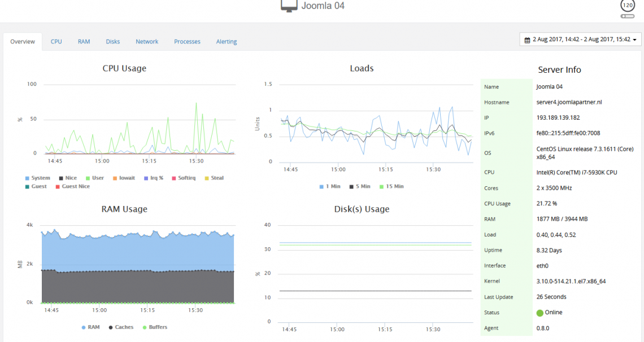Image resolution: width=644 pixels, height=342 pixels.
Task: Hide the Caches series in RAM legend
Action: point(121,327)
